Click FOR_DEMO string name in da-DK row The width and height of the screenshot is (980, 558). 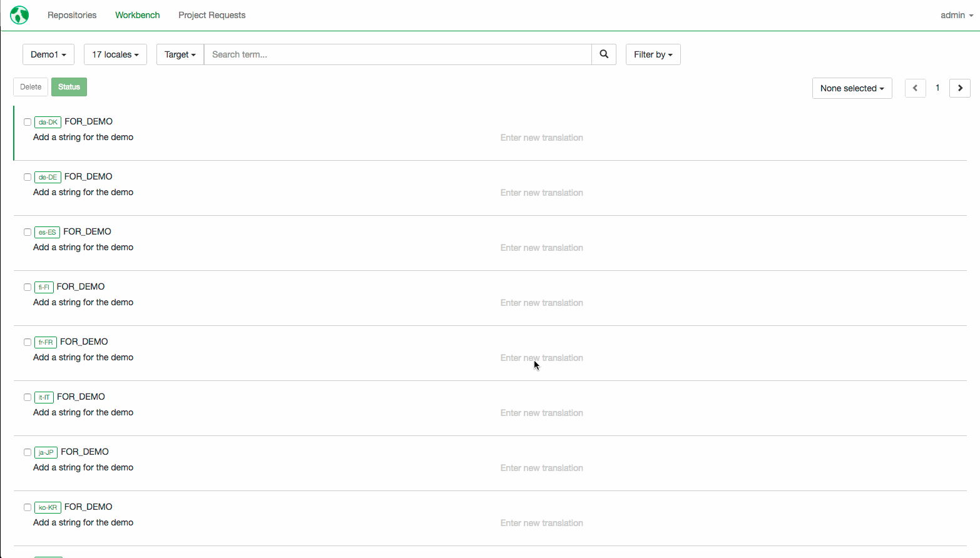[x=89, y=121]
